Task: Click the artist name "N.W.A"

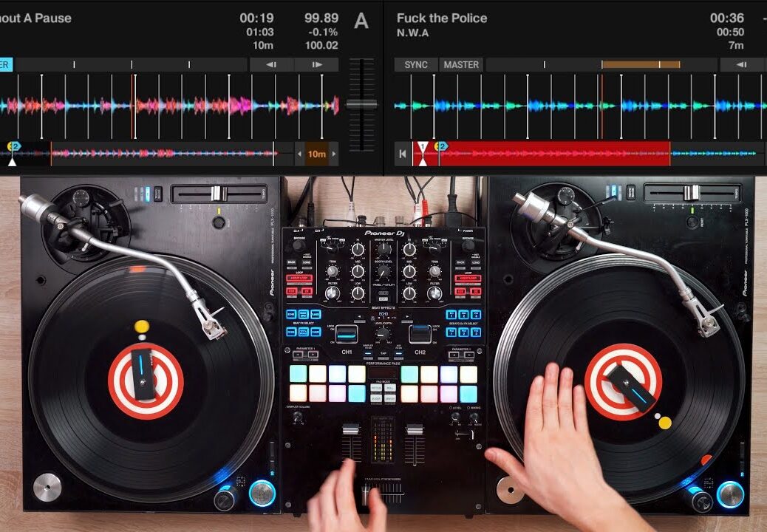Action: (413, 33)
